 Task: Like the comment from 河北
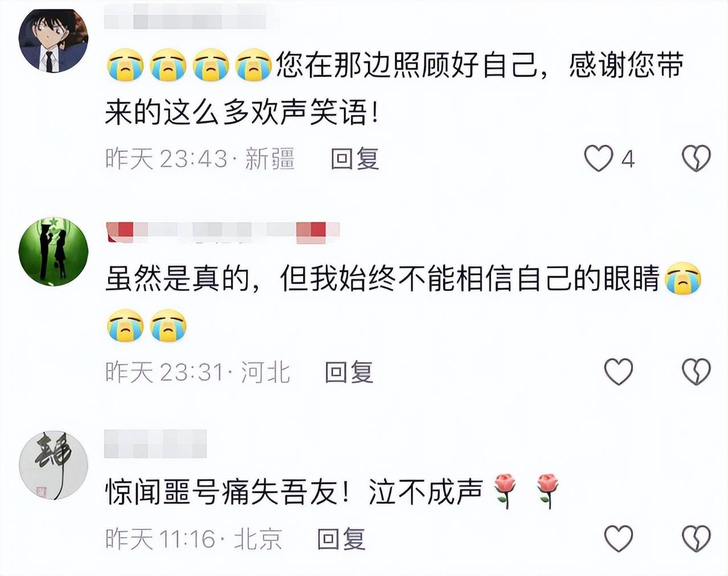tap(618, 372)
